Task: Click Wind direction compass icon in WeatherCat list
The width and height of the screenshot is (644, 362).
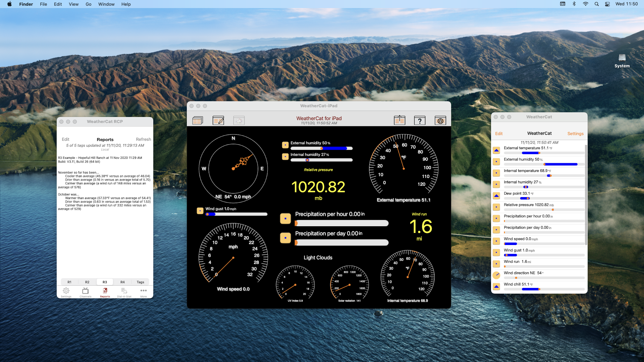Action: click(496, 275)
